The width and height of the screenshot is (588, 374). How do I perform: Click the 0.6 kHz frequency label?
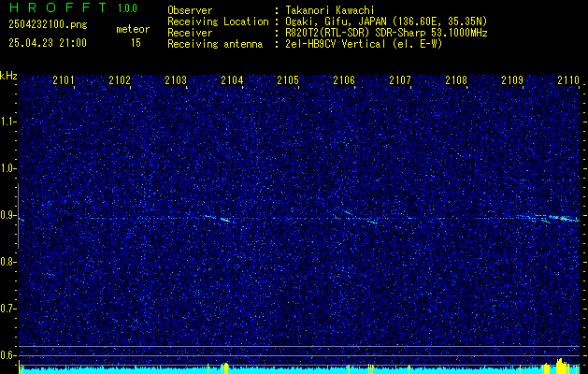pyautogui.click(x=8, y=355)
